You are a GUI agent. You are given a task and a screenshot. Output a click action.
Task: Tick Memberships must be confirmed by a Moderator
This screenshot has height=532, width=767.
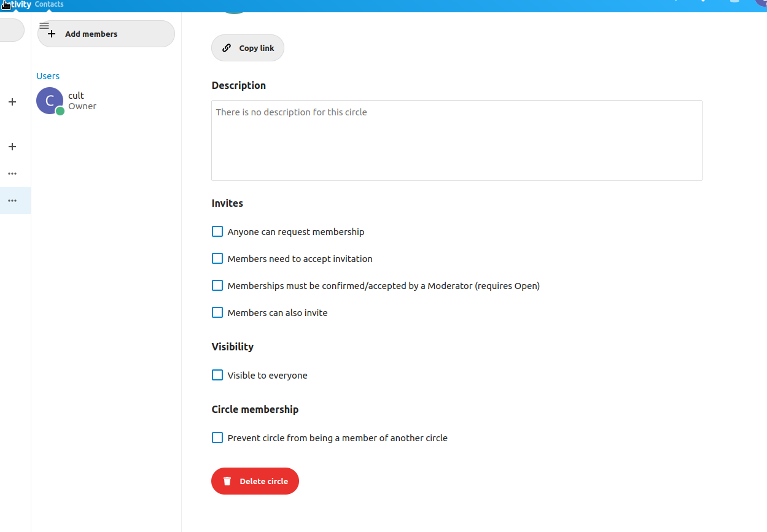click(x=217, y=285)
